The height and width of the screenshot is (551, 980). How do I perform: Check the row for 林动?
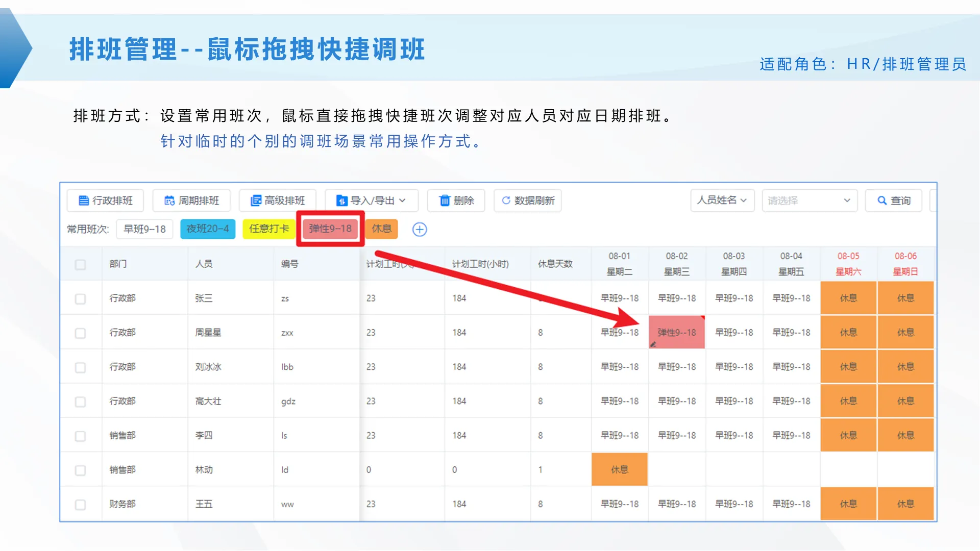[x=80, y=470]
